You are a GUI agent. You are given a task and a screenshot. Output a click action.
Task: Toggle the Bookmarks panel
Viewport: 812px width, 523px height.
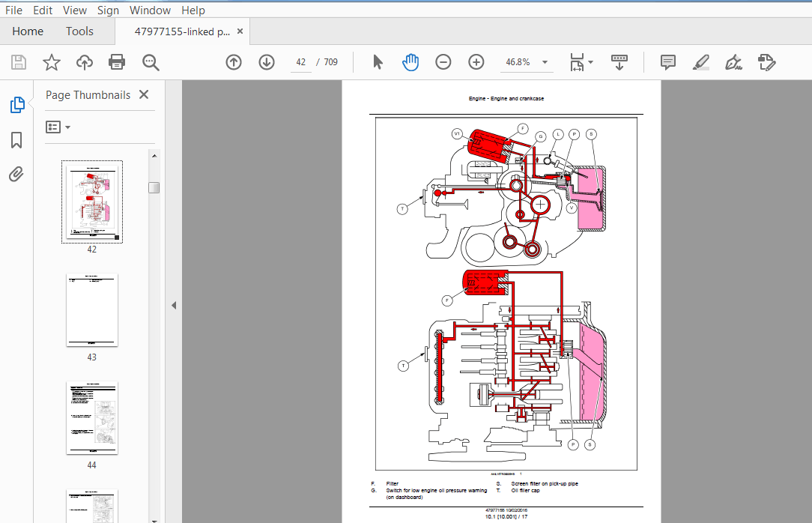click(x=16, y=140)
